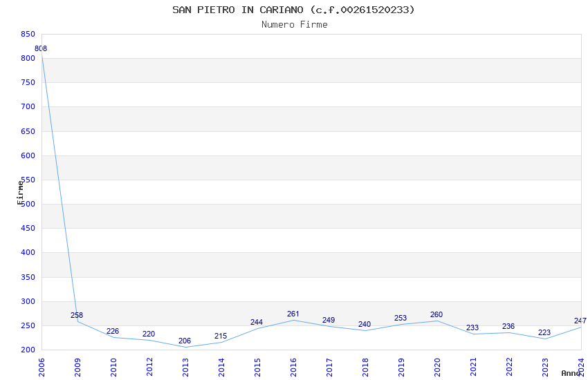Select the data point labeled 236
Viewport: 588px width, 380px height.
pyautogui.click(x=509, y=326)
